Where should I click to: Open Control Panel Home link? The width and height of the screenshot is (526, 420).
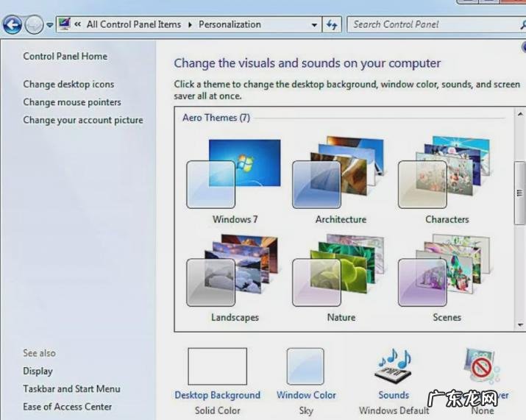pyautogui.click(x=65, y=57)
